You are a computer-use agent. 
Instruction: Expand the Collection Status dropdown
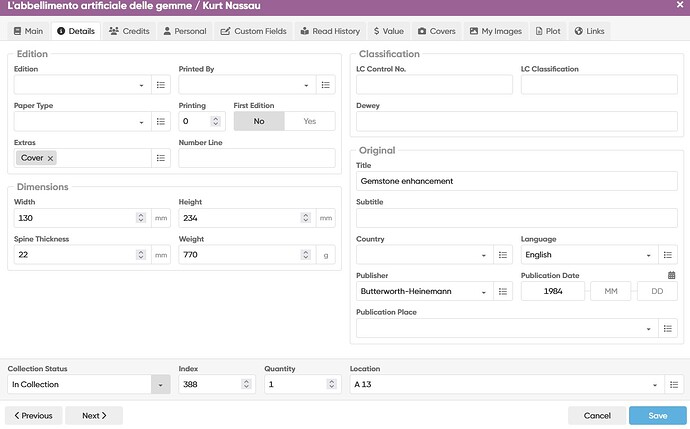point(161,385)
